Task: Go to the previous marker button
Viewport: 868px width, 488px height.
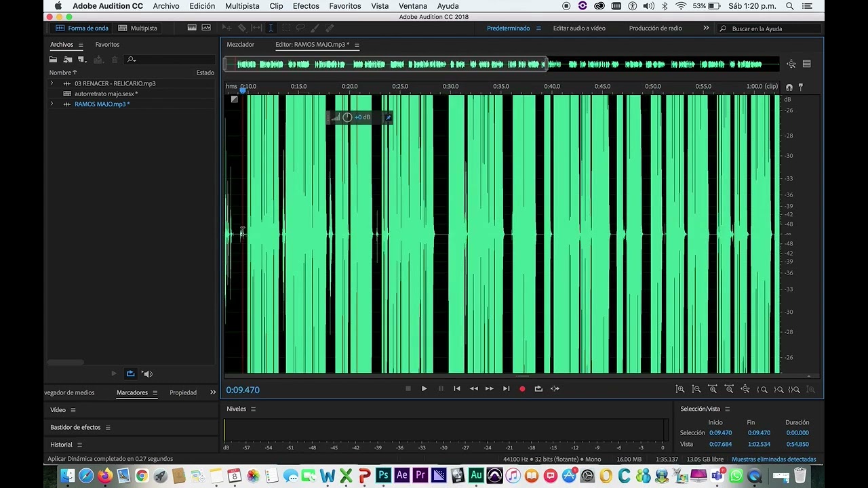Action: click(x=457, y=388)
